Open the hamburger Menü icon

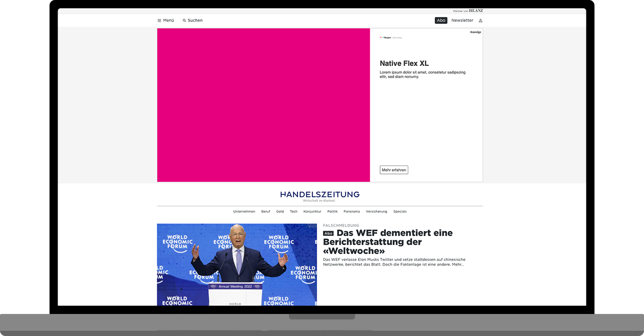159,20
